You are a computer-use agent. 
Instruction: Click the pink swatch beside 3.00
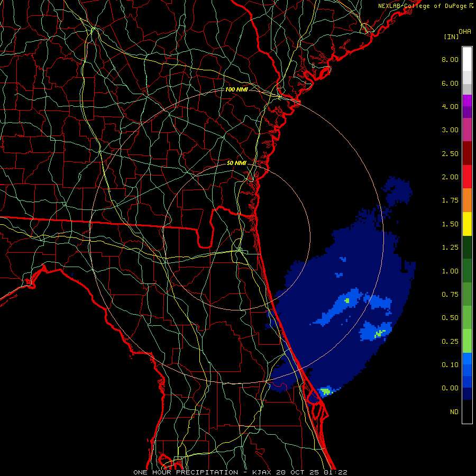(x=467, y=130)
